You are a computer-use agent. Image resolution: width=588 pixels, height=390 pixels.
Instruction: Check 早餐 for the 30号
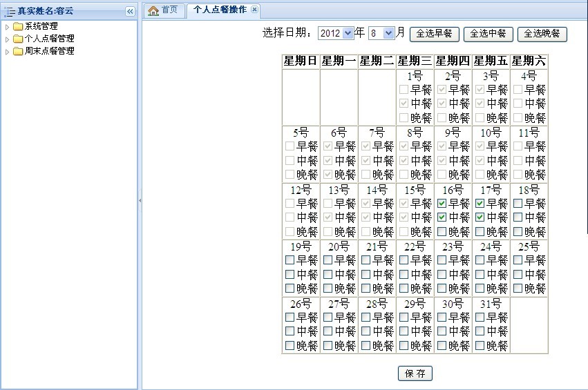(x=442, y=318)
